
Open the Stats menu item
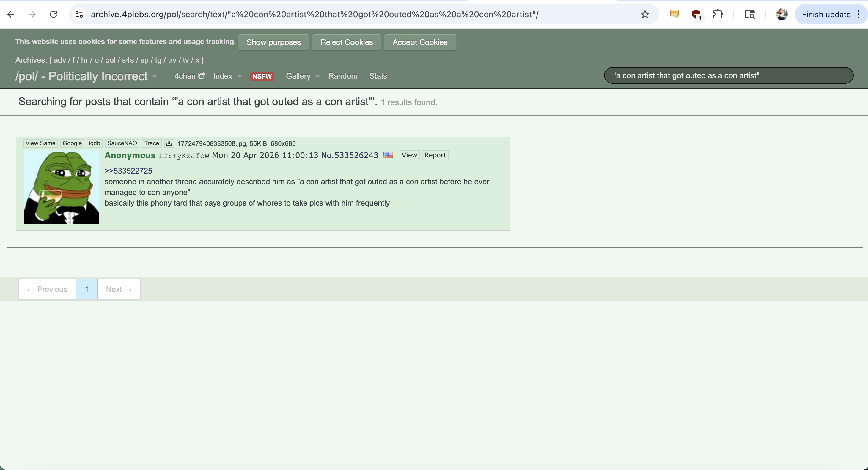click(x=378, y=76)
